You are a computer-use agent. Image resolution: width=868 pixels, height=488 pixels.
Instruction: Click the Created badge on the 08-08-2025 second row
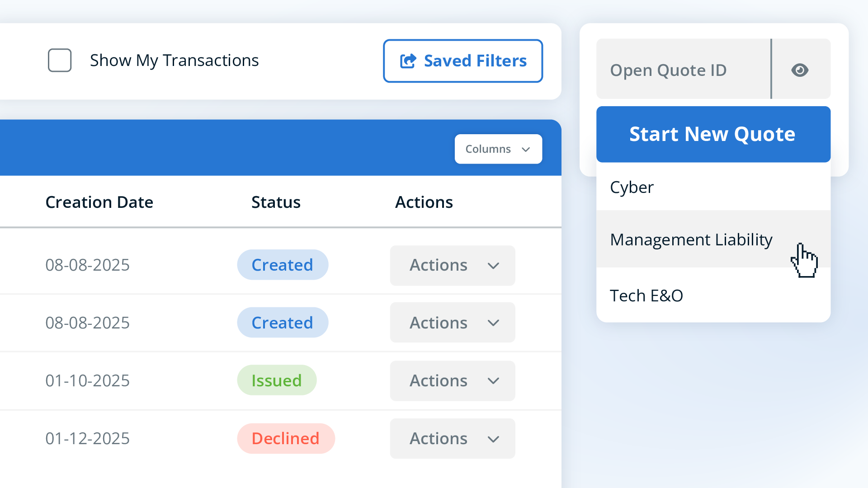[283, 322]
